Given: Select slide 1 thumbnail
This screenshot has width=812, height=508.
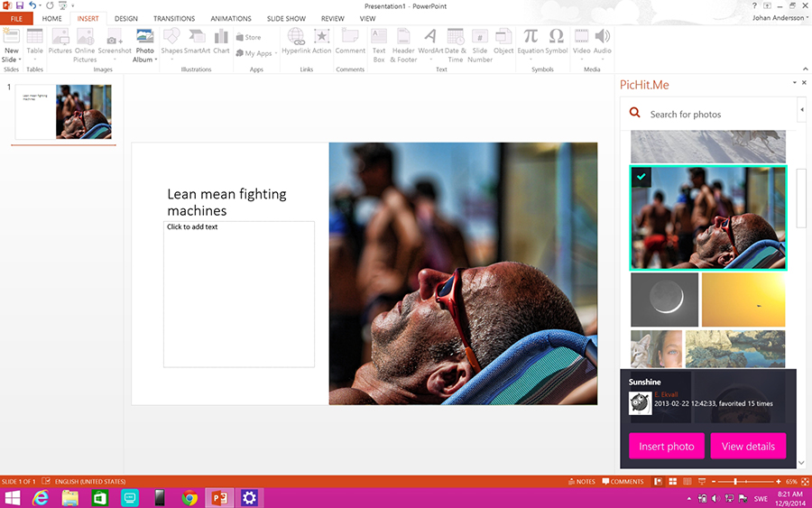Looking at the screenshot, I should [x=64, y=113].
